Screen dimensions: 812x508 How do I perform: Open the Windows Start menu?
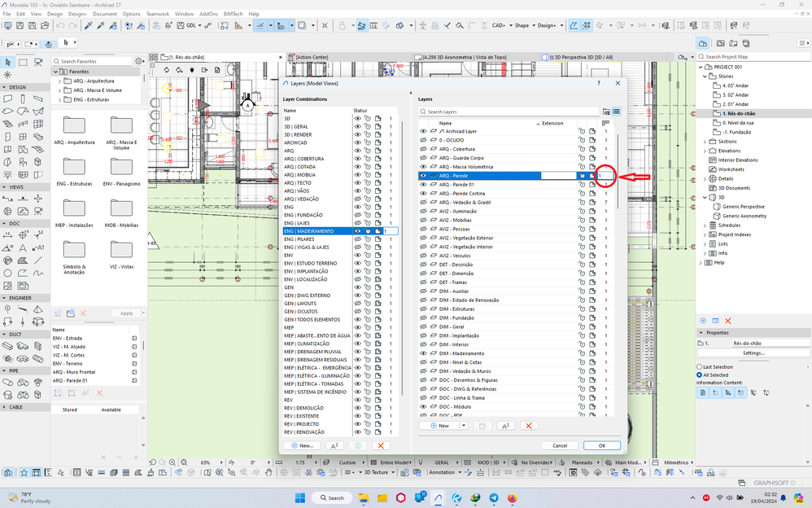(x=300, y=498)
